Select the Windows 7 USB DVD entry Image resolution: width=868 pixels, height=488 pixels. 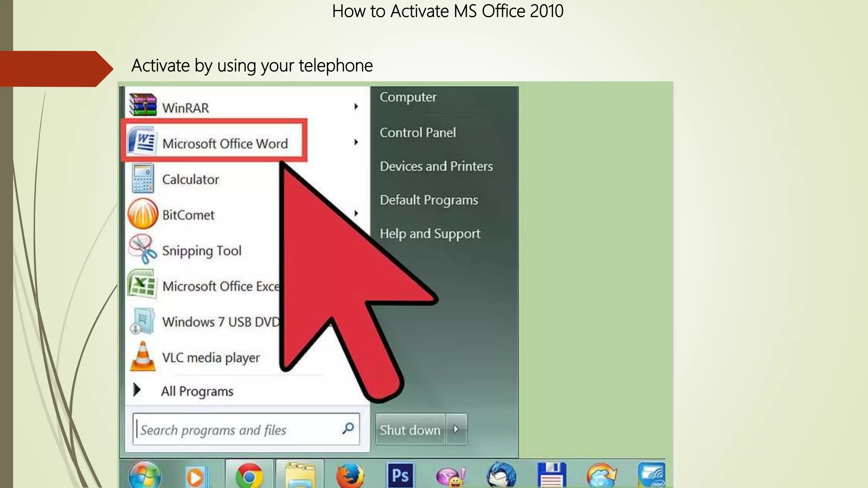[x=221, y=322]
